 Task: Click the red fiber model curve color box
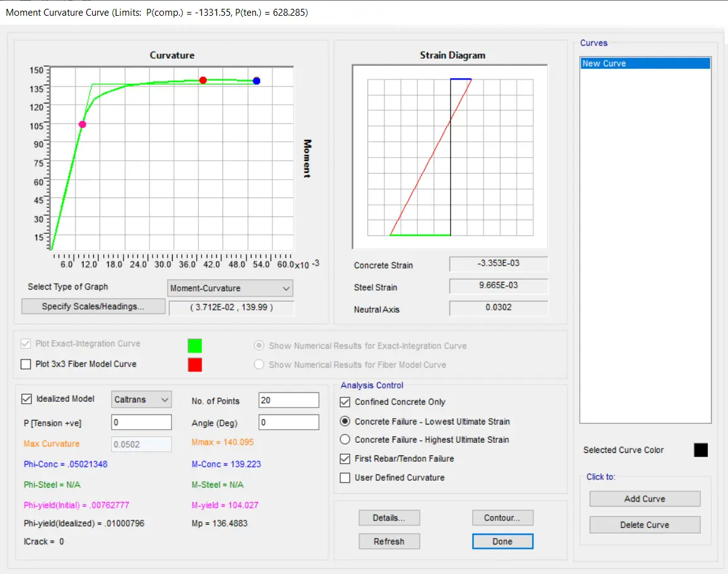pos(195,365)
